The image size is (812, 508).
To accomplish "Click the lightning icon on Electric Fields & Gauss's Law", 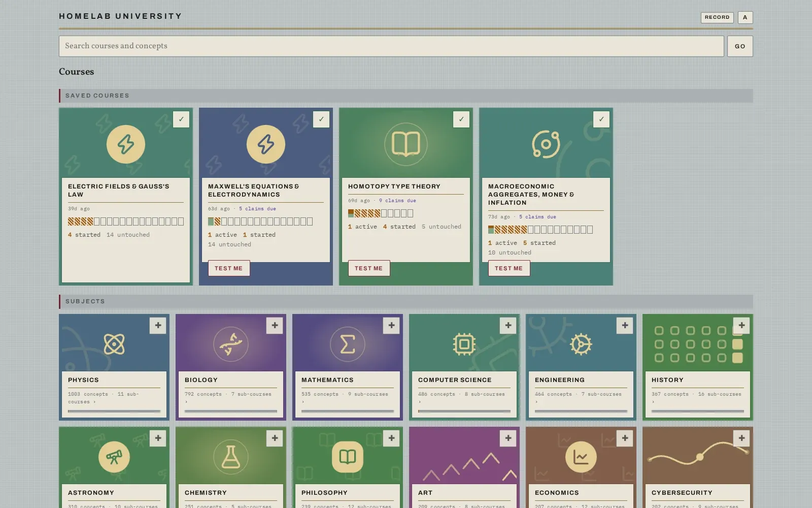I will tap(126, 144).
